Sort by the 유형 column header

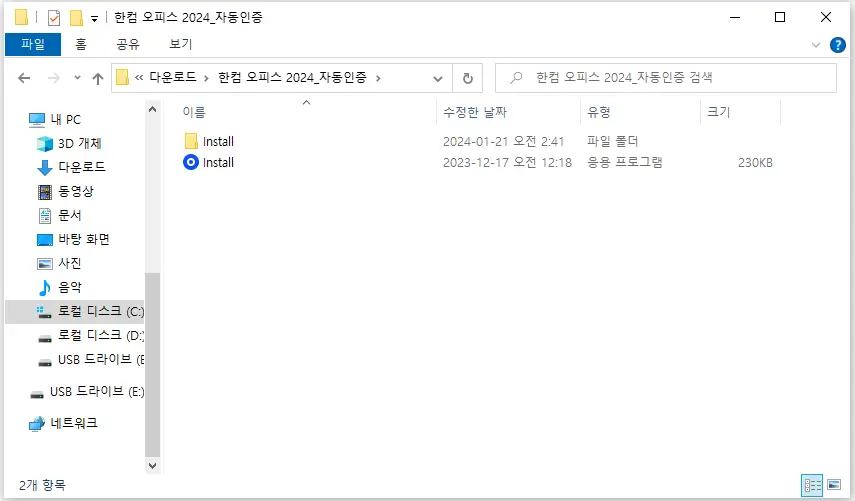(599, 112)
